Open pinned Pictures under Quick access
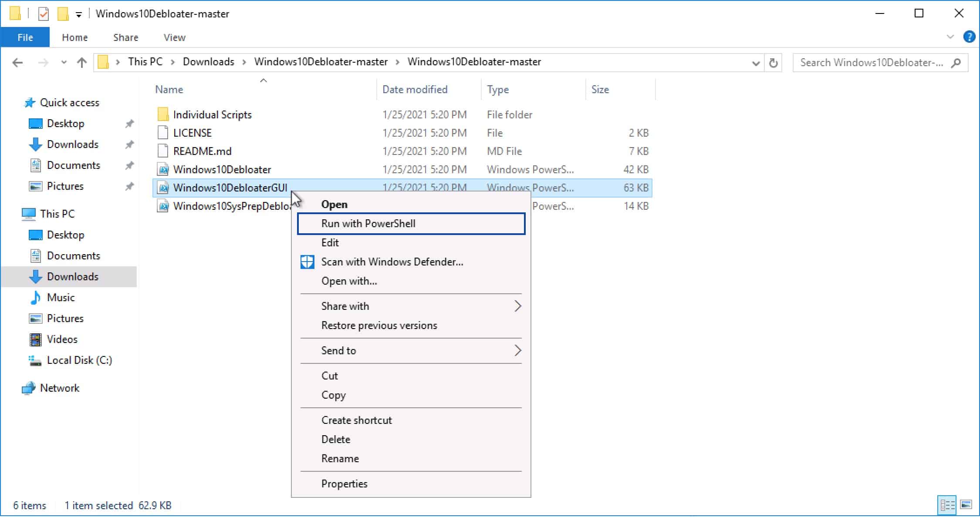Image resolution: width=980 pixels, height=517 pixels. point(65,186)
